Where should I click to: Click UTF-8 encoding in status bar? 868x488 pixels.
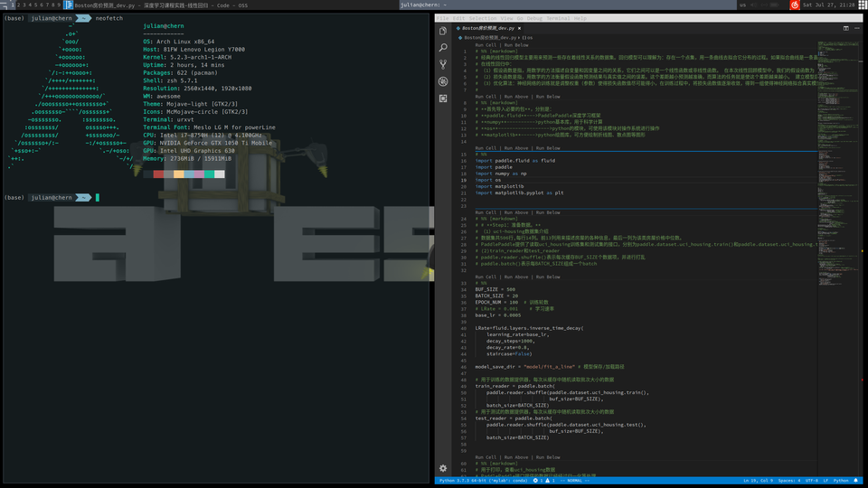pyautogui.click(x=812, y=480)
